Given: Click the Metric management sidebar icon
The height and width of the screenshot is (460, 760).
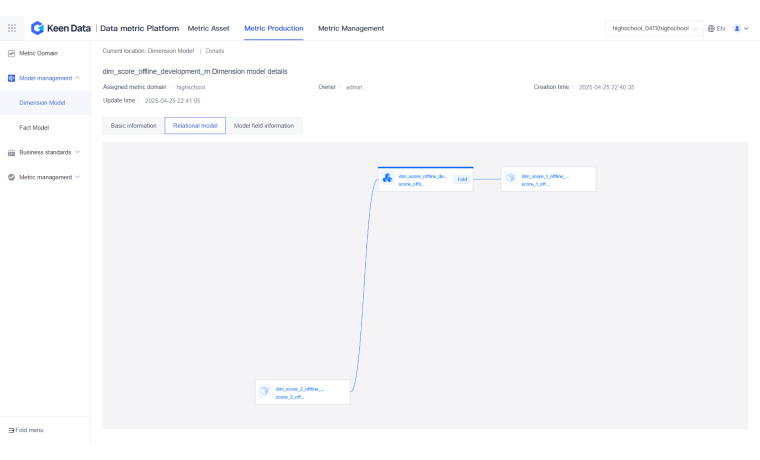Looking at the screenshot, I should (11, 177).
